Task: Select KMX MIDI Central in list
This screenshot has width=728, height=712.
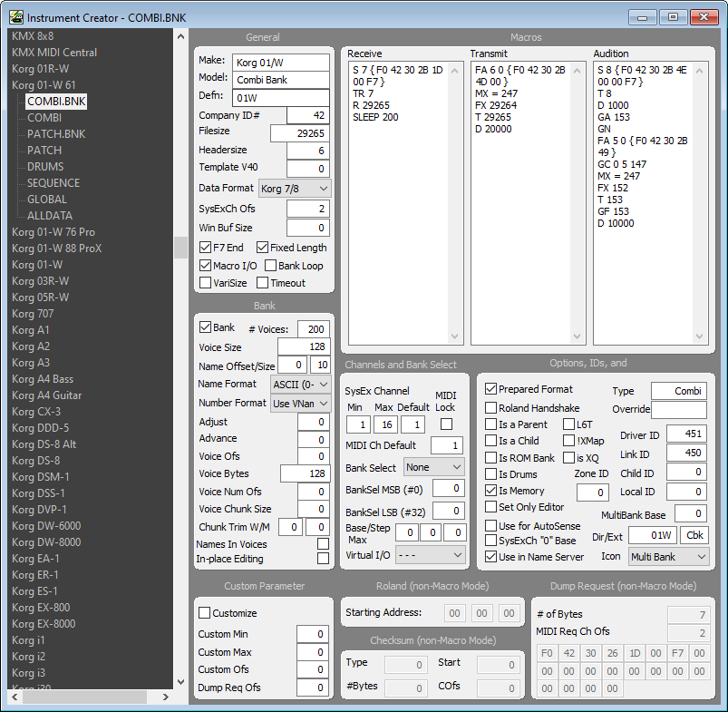Action: coord(54,53)
